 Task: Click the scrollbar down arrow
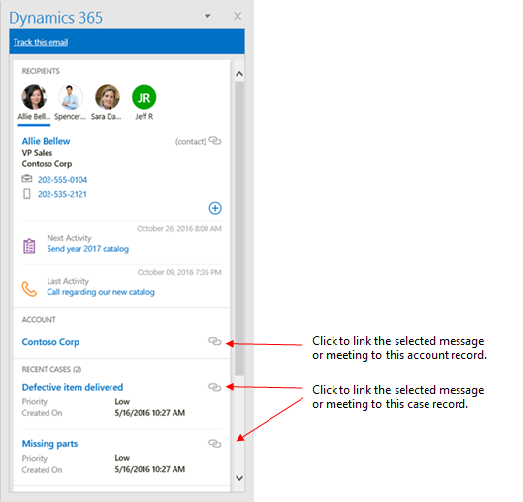pos(239,478)
